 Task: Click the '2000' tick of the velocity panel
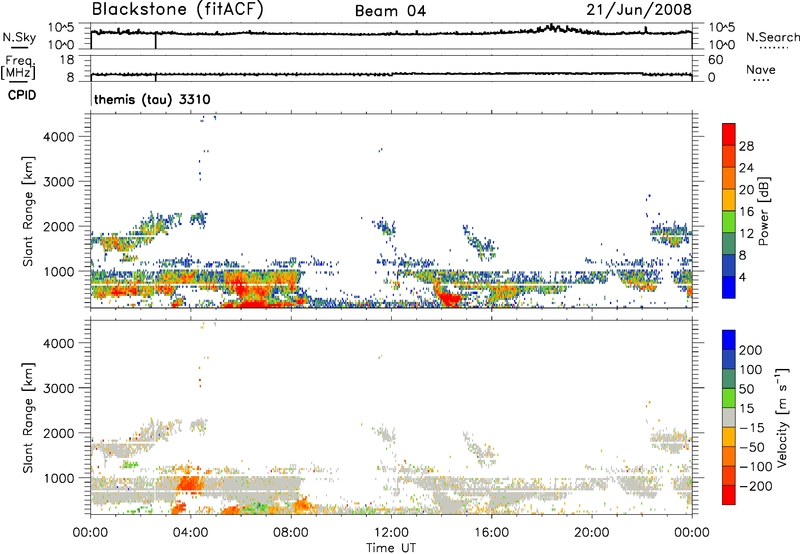click(x=59, y=433)
